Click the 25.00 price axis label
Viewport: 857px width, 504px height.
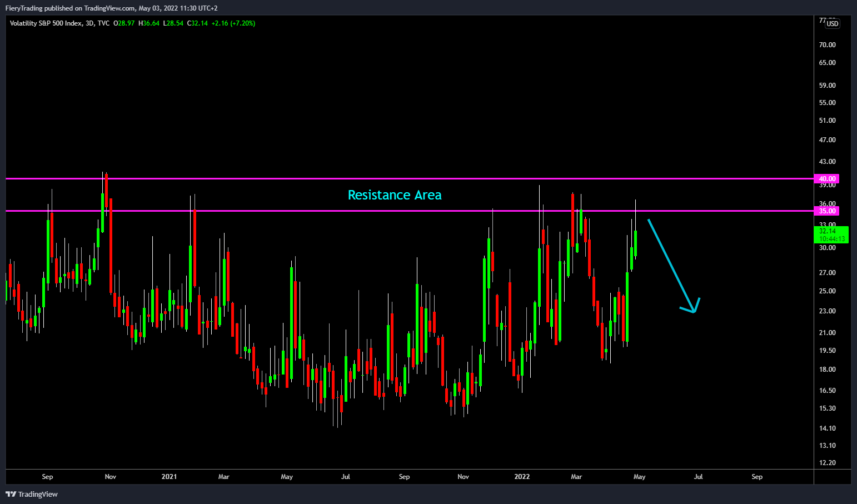tap(828, 291)
